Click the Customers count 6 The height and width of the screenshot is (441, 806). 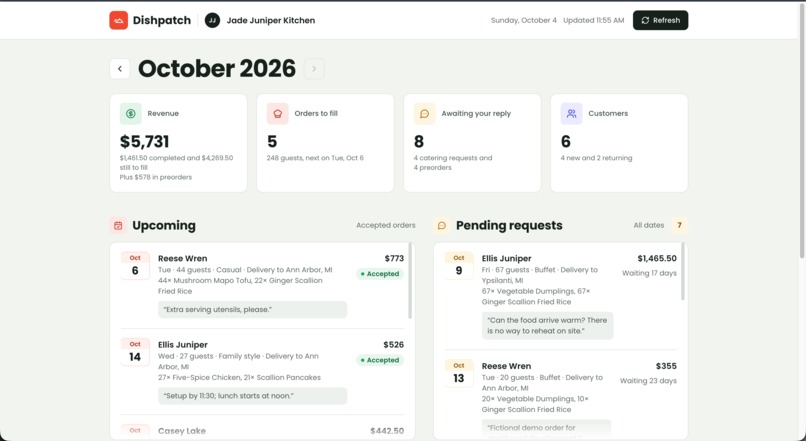point(566,141)
